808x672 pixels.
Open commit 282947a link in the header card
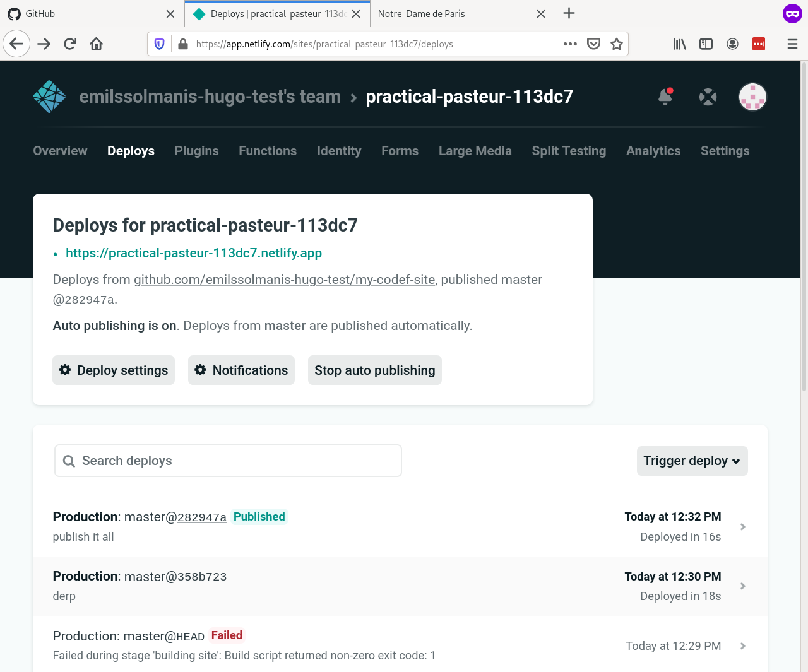coord(89,300)
